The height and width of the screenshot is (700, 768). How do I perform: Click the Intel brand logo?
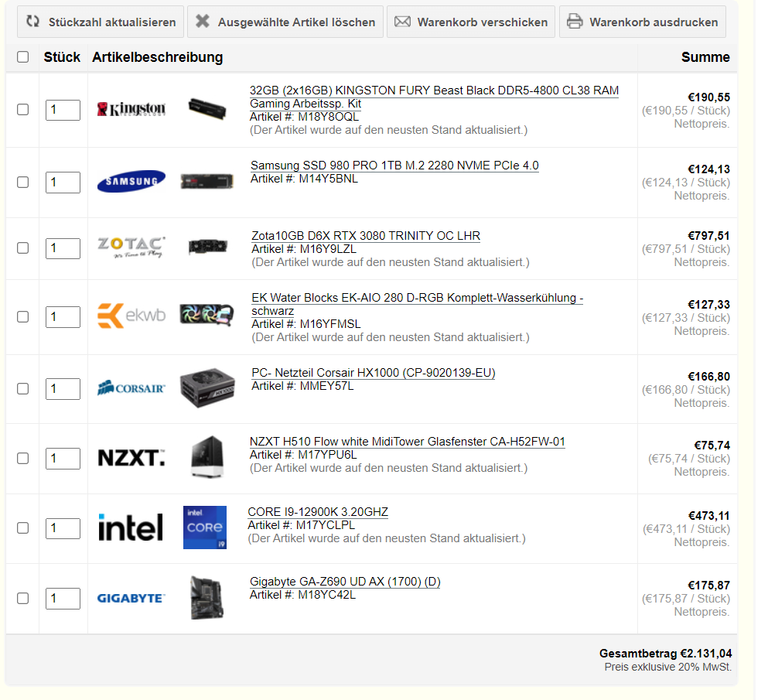(x=130, y=527)
